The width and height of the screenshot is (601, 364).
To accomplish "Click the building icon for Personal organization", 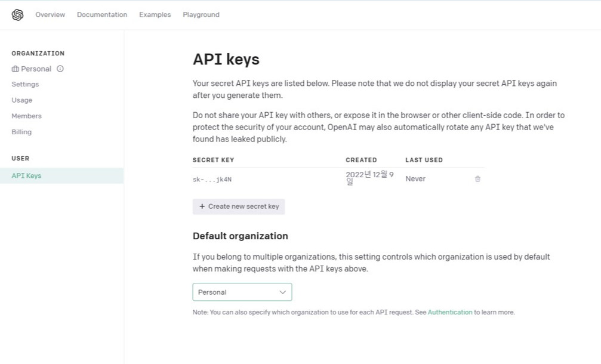I will coord(16,69).
